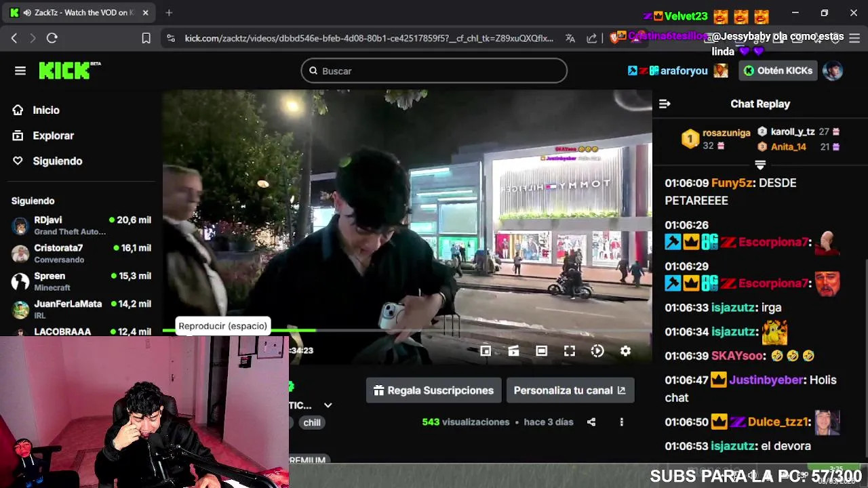Bookmark this page in browser
This screenshot has height=488, width=868.
(146, 38)
